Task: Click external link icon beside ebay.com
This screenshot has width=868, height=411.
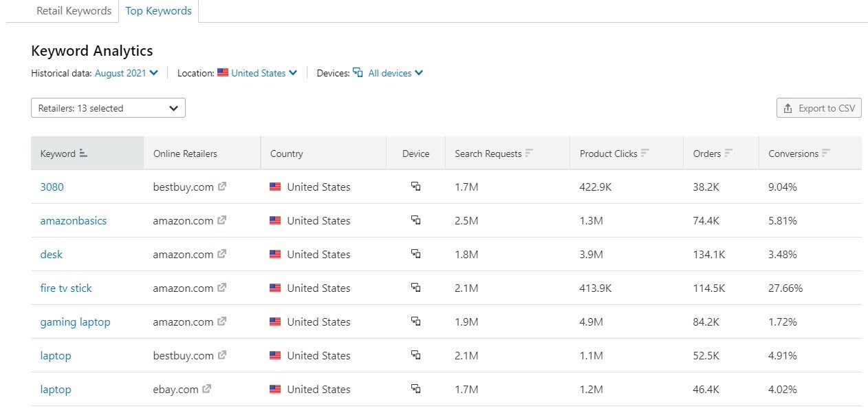Action: coord(207,388)
